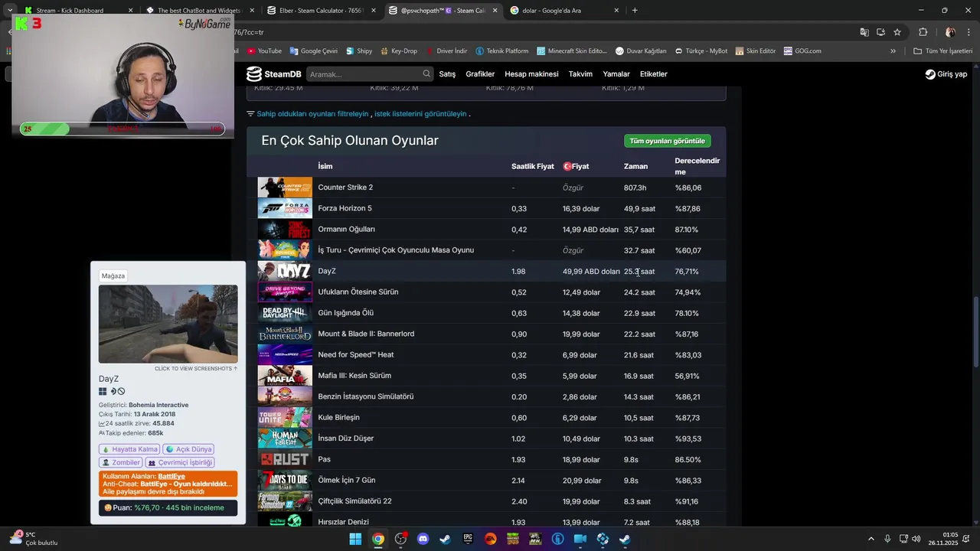The height and width of the screenshot is (551, 980).
Task: Click the green progress bar under webcam
Action: [x=122, y=129]
